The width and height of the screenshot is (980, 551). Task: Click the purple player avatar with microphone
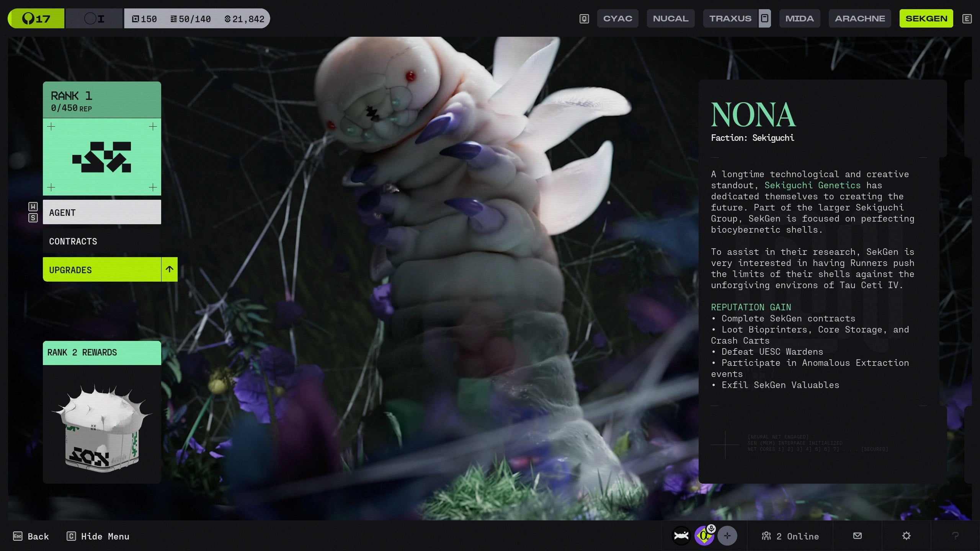point(704,536)
